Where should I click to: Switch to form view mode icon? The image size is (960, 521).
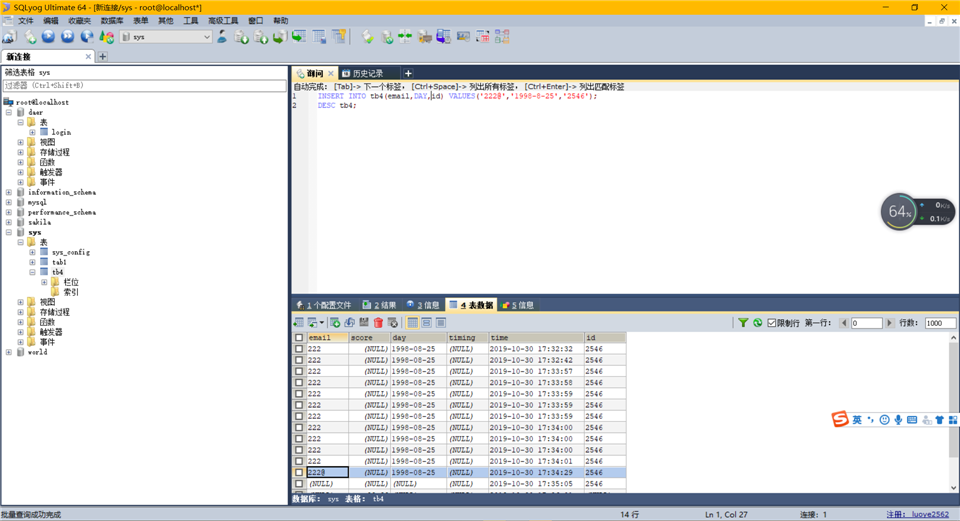tap(427, 323)
